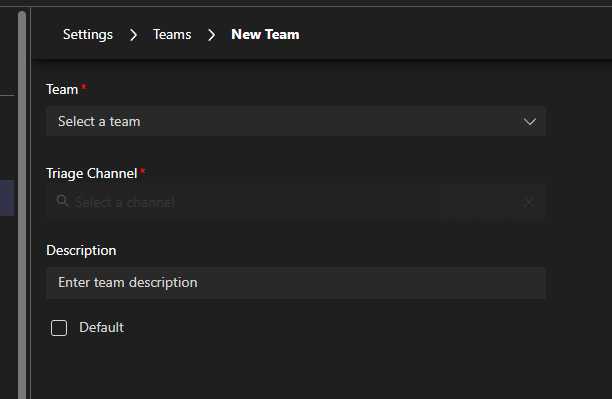612x399 pixels.
Task: Clear the Triage Channel field with X
Action: 529,202
